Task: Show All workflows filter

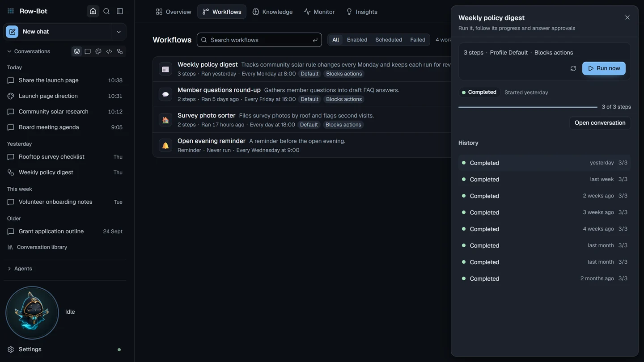Action: [x=335, y=40]
